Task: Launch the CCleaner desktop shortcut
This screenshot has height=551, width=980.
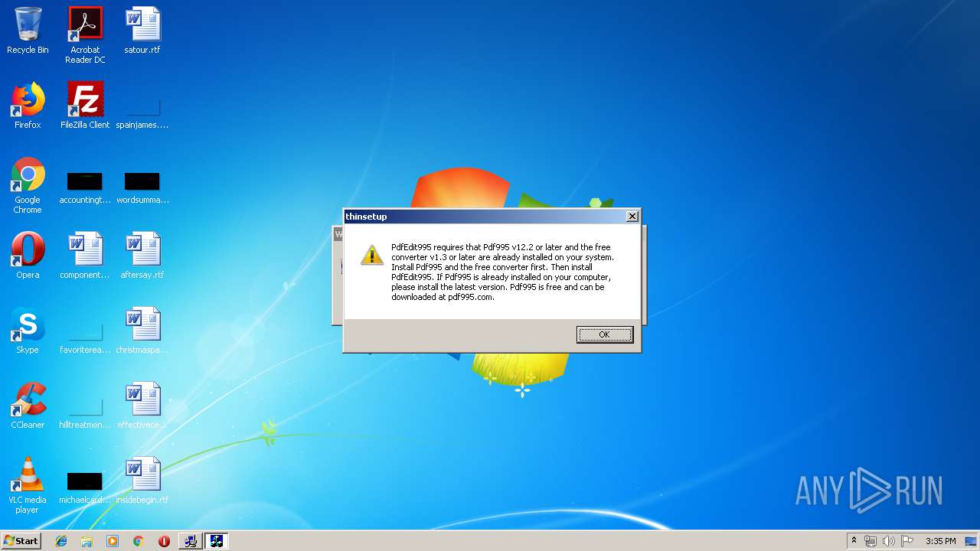Action: 28,406
